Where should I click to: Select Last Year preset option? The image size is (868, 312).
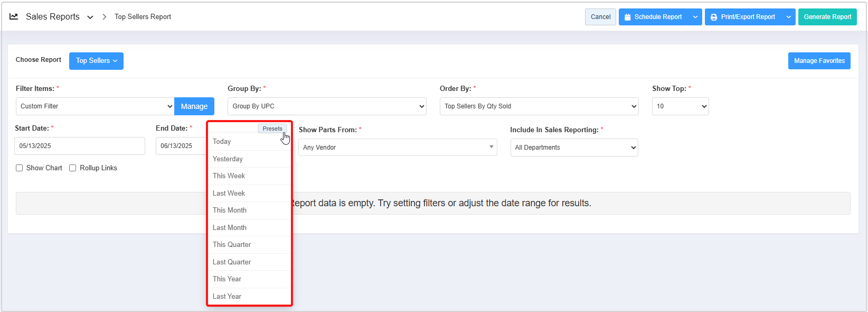[x=227, y=296]
